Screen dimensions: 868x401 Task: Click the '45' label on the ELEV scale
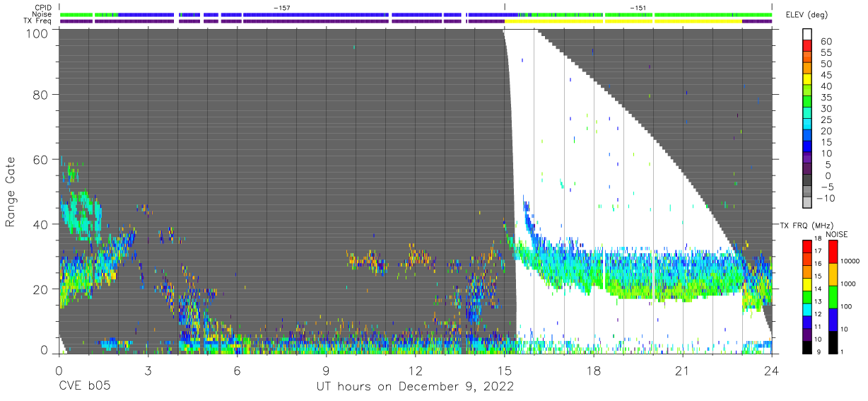[827, 75]
